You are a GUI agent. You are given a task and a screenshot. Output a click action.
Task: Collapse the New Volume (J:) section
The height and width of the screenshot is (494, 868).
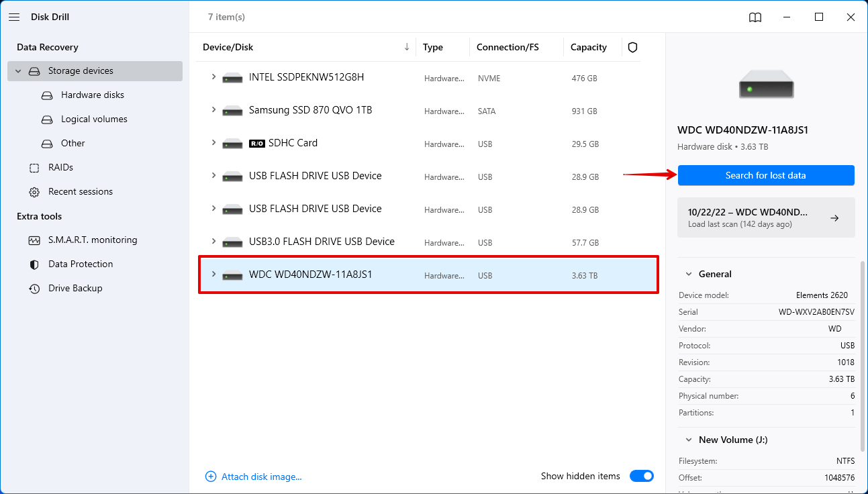click(x=688, y=440)
